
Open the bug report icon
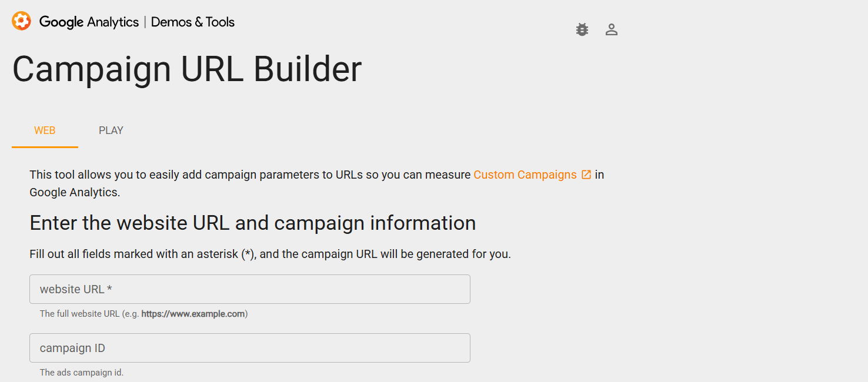point(582,29)
